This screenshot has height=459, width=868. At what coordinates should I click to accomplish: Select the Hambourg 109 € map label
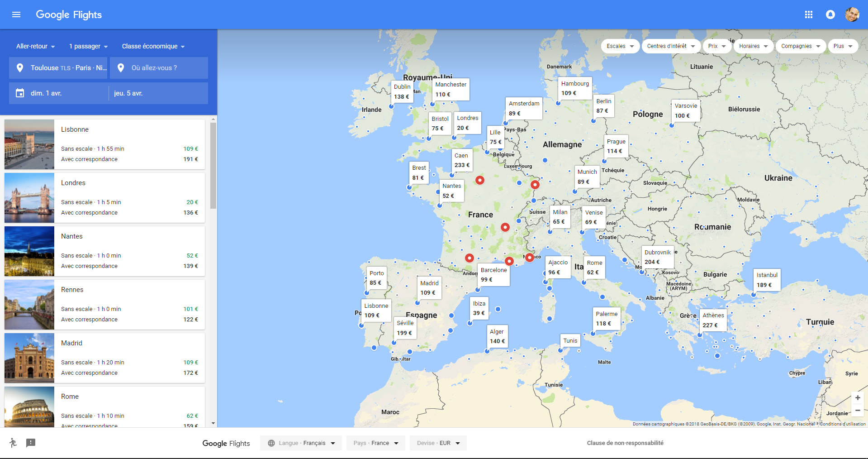click(x=575, y=88)
